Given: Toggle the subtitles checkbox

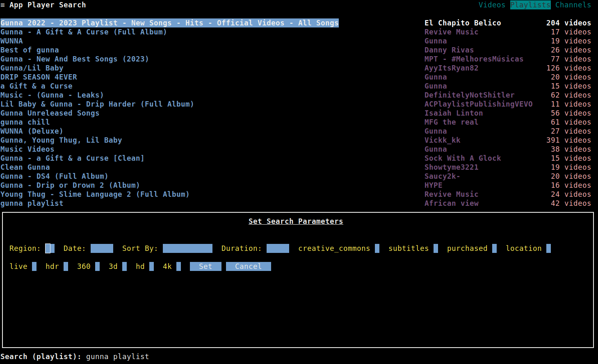Looking at the screenshot, I should coord(436,248).
